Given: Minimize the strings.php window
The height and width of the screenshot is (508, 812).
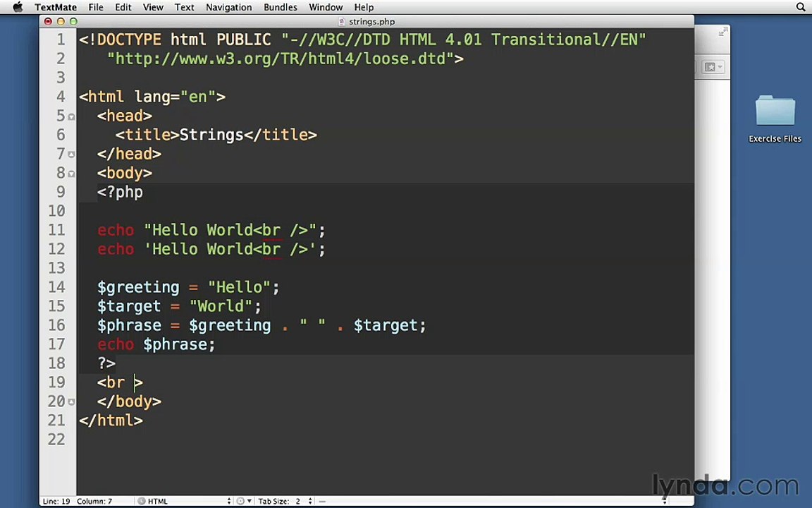Looking at the screenshot, I should (x=61, y=21).
